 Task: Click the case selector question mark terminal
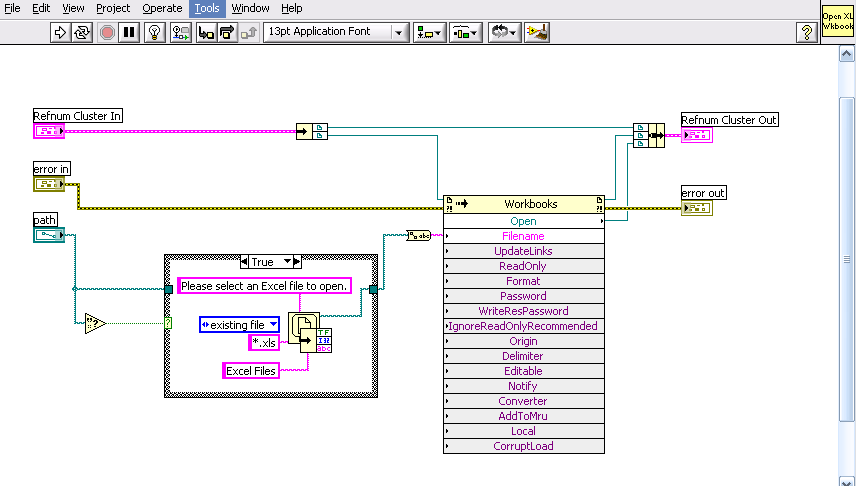coord(168,323)
